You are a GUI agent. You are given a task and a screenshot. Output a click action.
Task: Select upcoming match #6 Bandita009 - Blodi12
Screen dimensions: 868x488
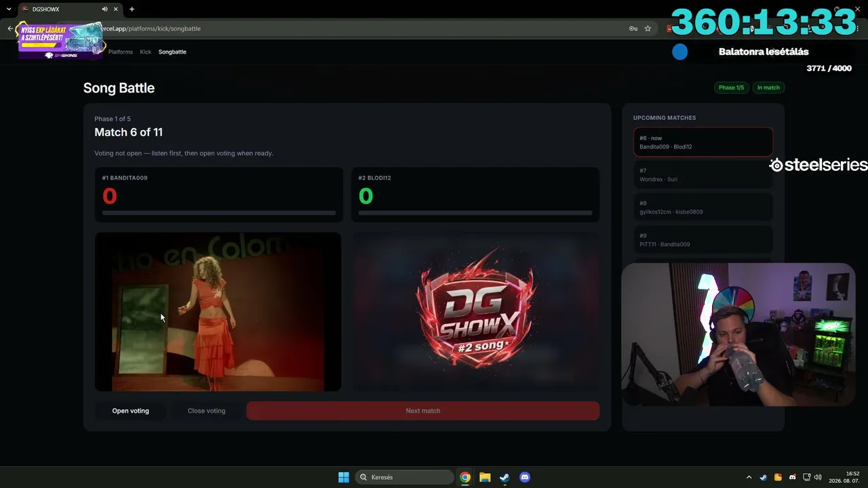click(703, 142)
